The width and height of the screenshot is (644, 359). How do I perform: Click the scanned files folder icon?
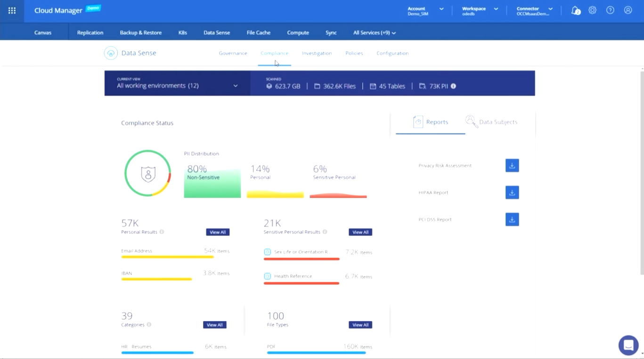click(317, 86)
